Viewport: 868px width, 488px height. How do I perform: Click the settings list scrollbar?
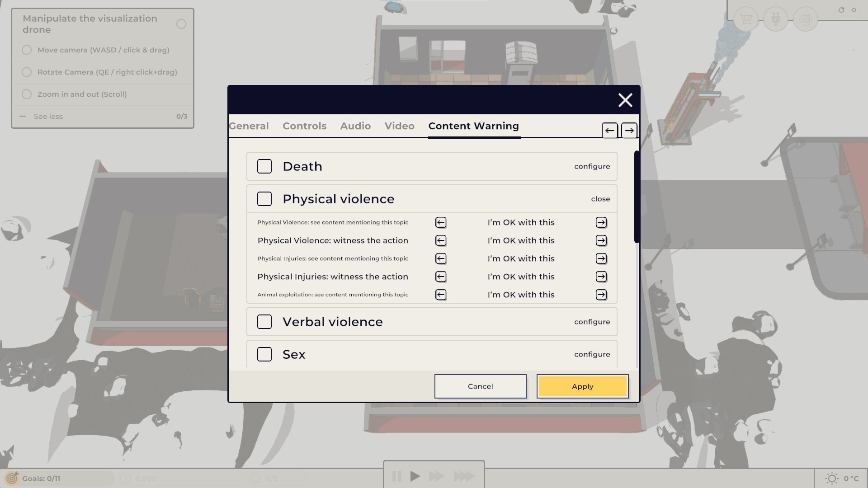click(x=637, y=197)
